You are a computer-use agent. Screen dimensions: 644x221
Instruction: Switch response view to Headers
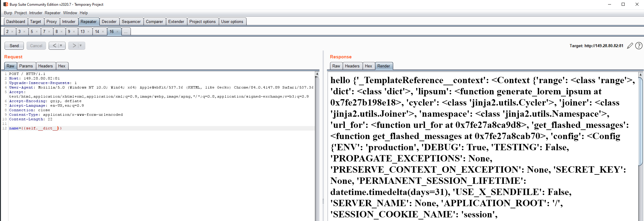[x=352, y=66]
